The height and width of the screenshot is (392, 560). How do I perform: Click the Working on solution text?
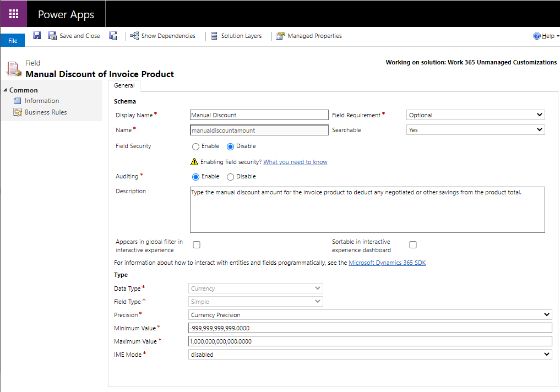click(471, 62)
